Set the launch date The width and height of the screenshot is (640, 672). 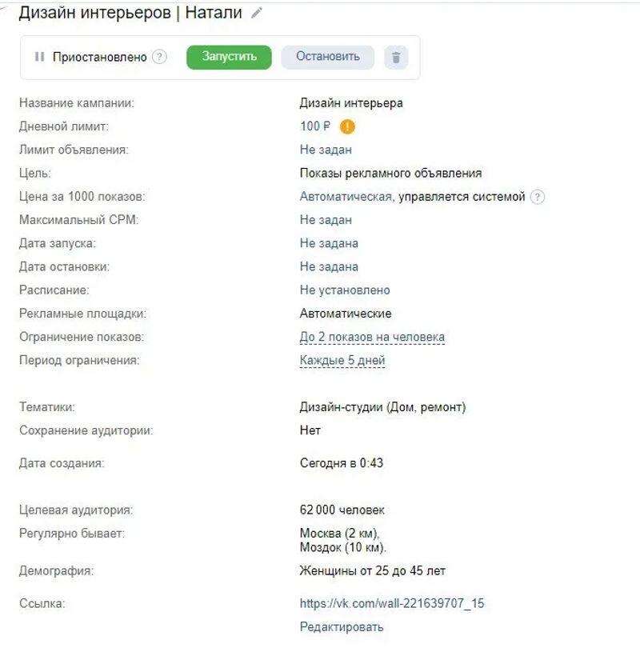point(329,243)
